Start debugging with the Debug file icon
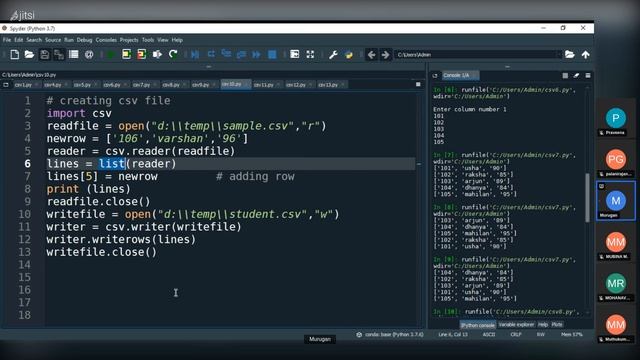The height and width of the screenshot is (360, 640). point(195,54)
